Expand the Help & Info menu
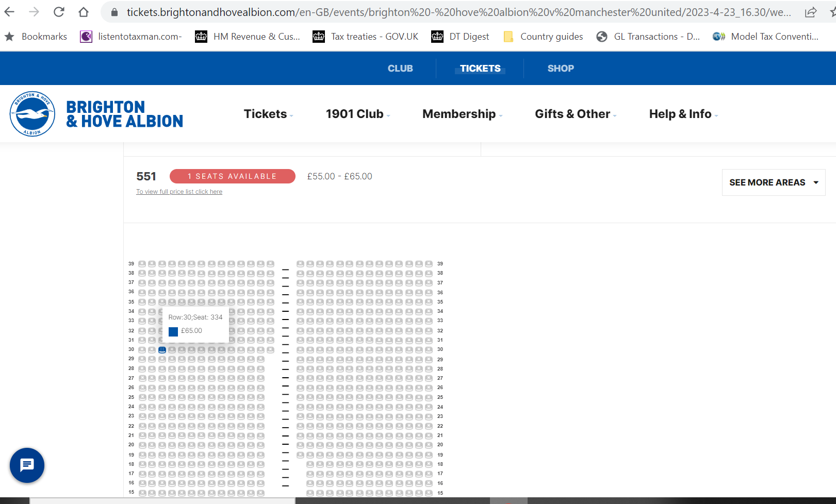 coord(683,114)
